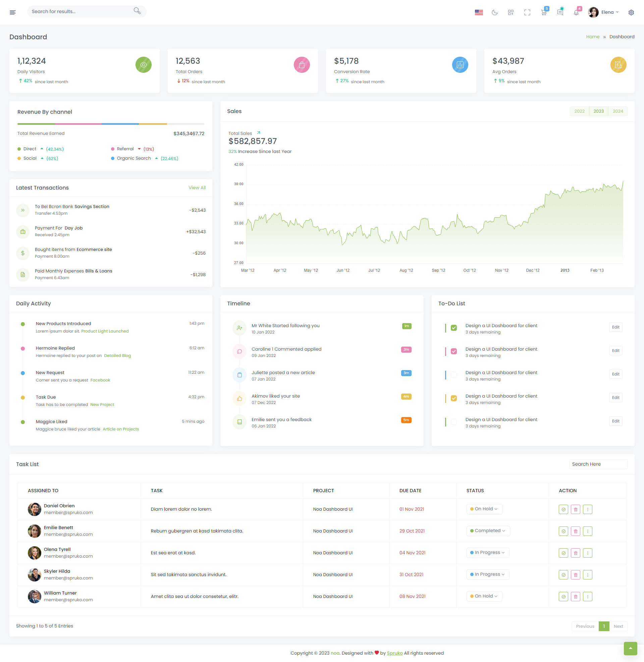
Task: Open the notifications bell
Action: pos(576,12)
